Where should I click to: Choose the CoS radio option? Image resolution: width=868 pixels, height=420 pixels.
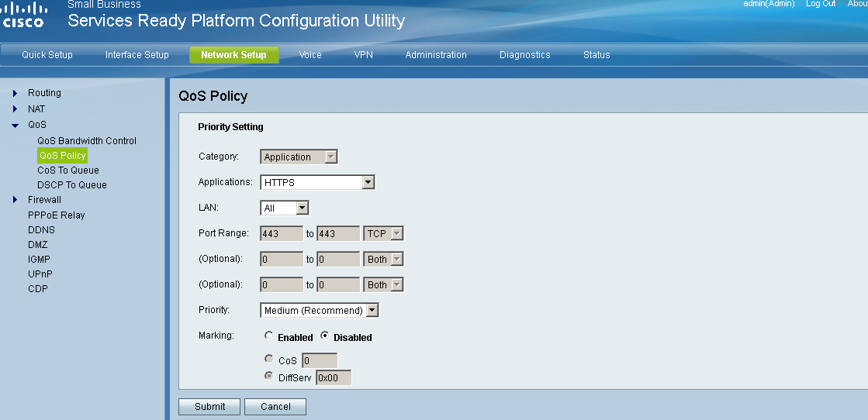pos(269,360)
